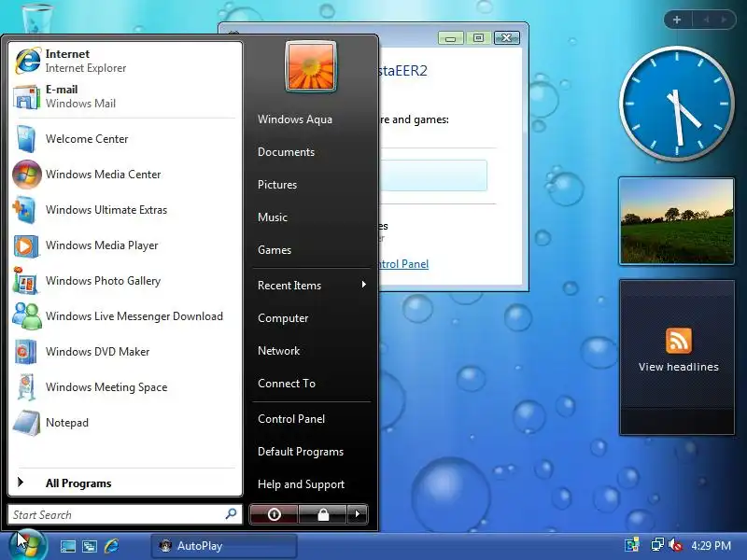Click the sidebar previous page arrow

pos(706,20)
